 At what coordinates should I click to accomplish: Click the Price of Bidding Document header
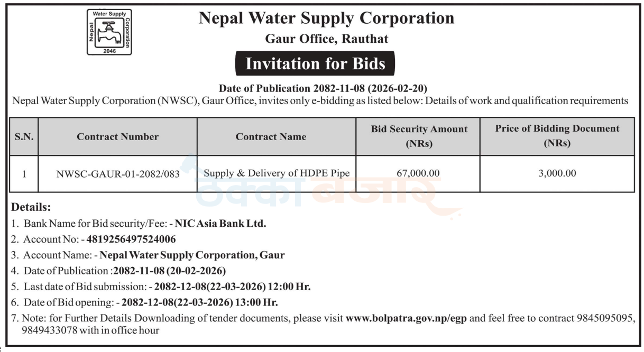(557, 136)
